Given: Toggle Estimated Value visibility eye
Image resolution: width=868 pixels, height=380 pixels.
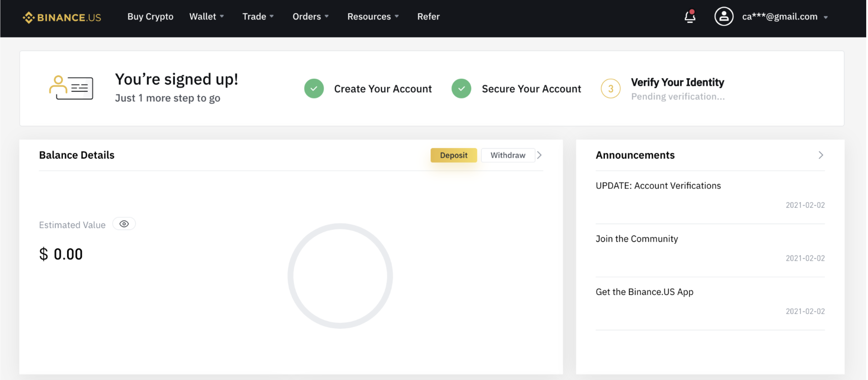Looking at the screenshot, I should coord(124,224).
